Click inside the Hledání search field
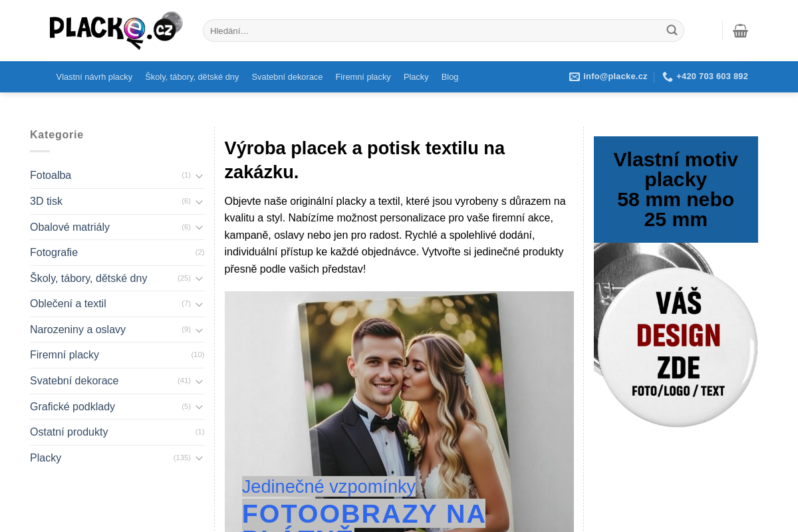This screenshot has height=532, width=798. click(x=432, y=30)
